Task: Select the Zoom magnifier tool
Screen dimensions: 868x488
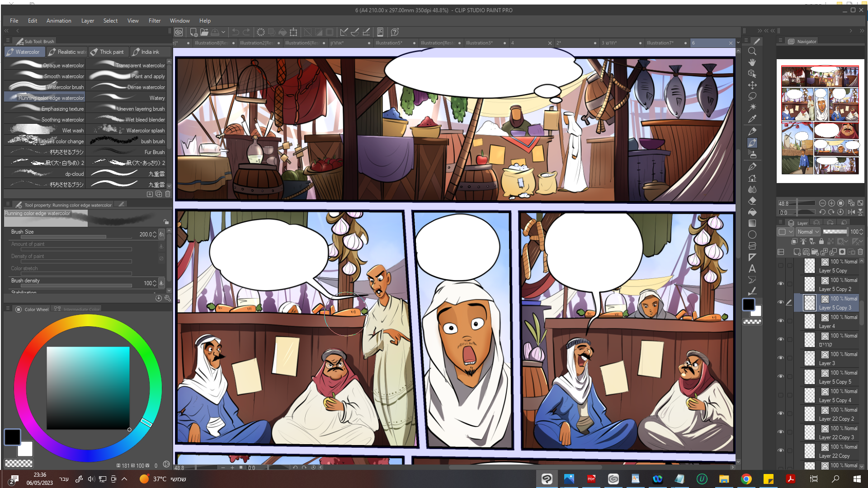Action: click(x=752, y=52)
